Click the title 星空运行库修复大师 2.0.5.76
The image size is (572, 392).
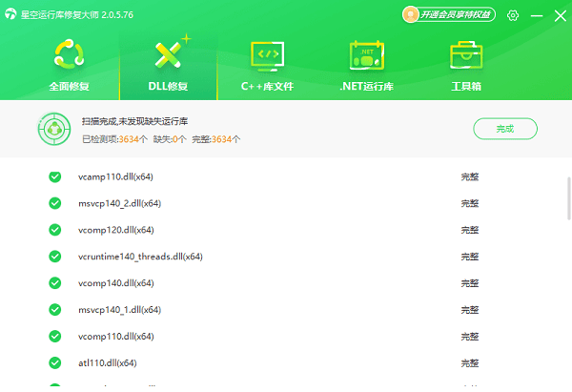77,15
